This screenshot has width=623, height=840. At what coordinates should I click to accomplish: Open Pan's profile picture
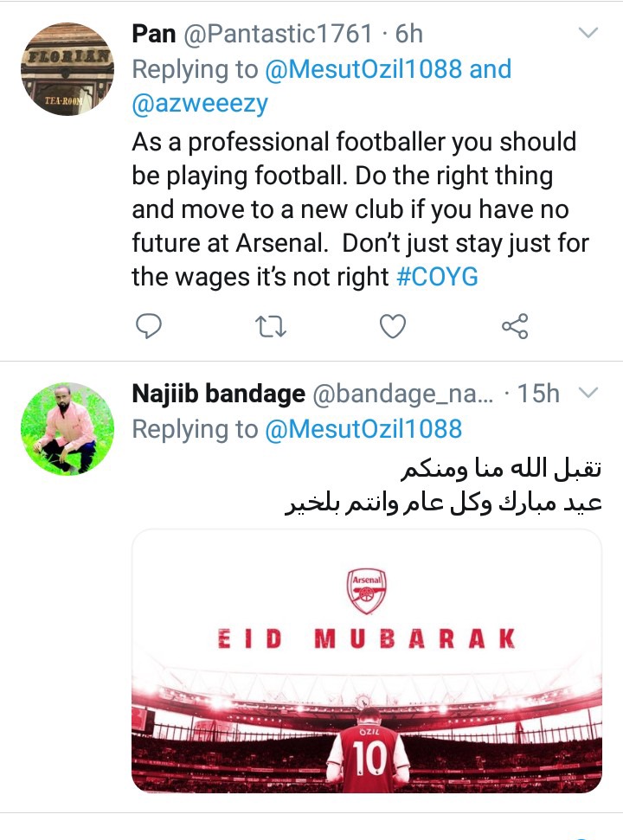coord(67,69)
